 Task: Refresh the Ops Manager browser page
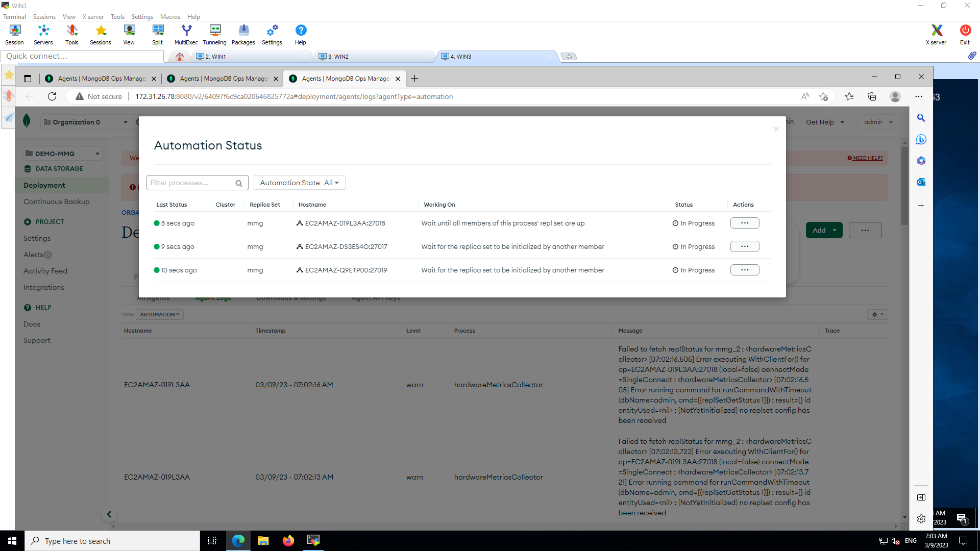[52, 96]
